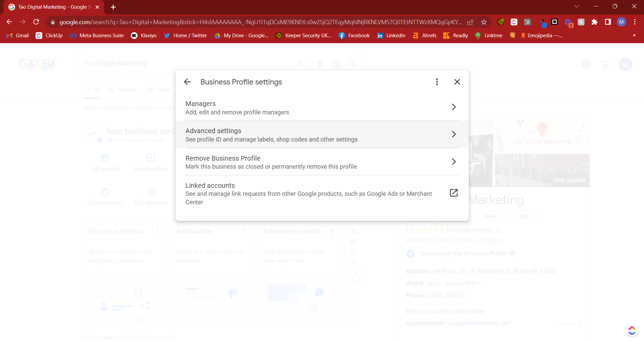644x342 pixels.
Task: Open the Chrome profile avatar M
Action: (622, 22)
